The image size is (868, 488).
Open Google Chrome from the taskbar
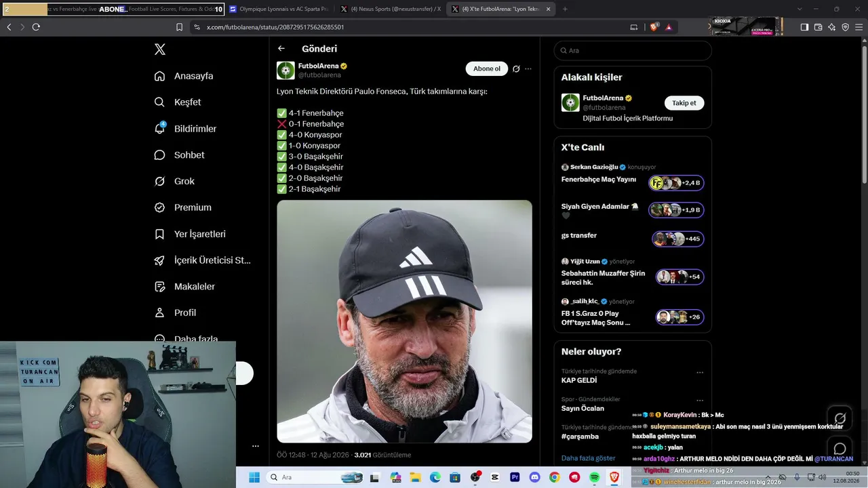click(x=555, y=477)
